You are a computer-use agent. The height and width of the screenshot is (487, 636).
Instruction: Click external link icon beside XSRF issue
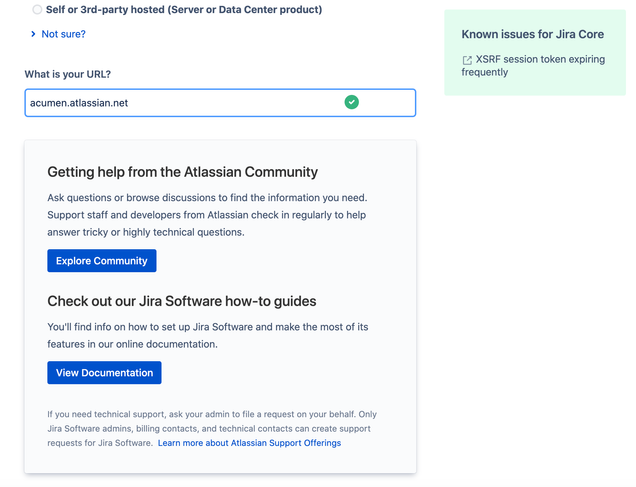(467, 60)
